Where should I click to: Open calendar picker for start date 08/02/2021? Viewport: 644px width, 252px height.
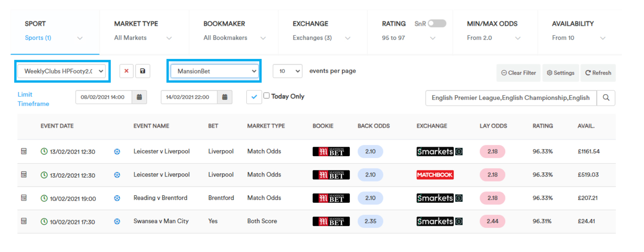pyautogui.click(x=139, y=97)
